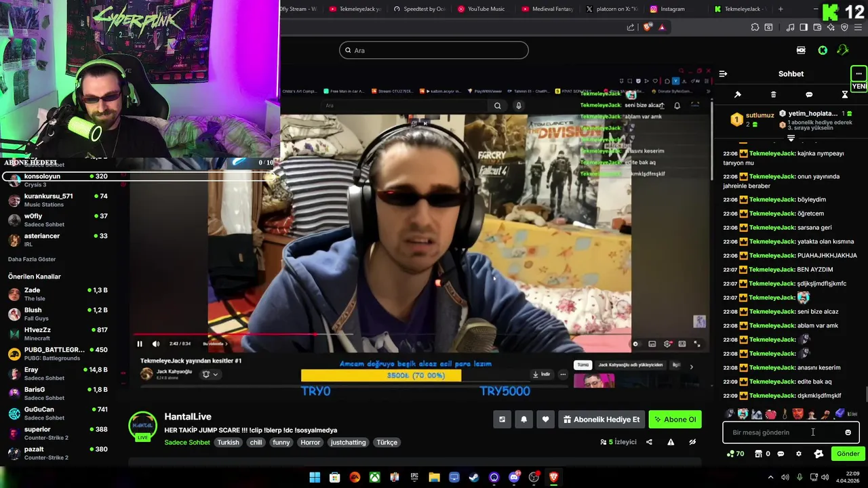Switch to YouTube Music browser tab

coord(481,9)
